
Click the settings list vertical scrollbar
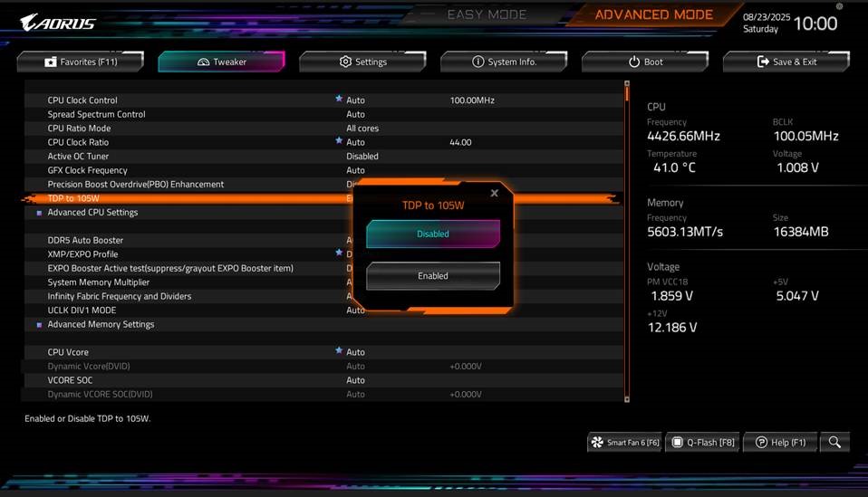click(x=627, y=242)
